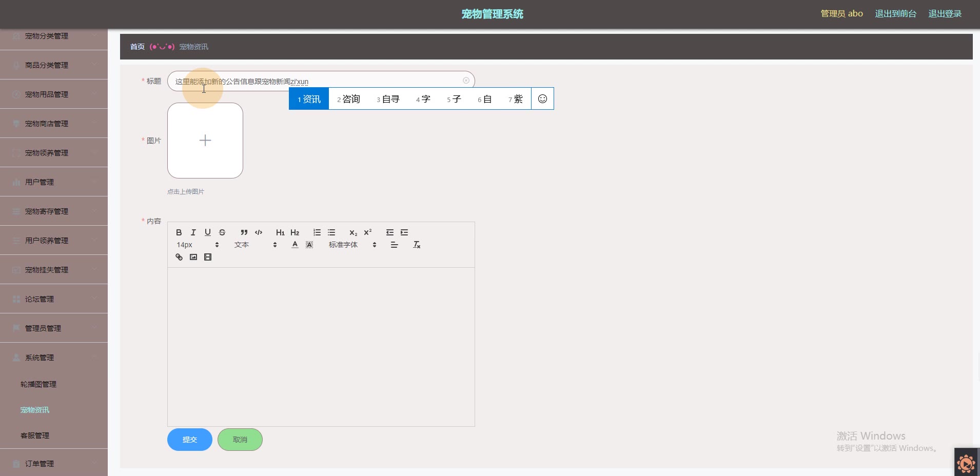The image size is (980, 476).
Task: Increase indent with the indent icon
Action: 404,232
